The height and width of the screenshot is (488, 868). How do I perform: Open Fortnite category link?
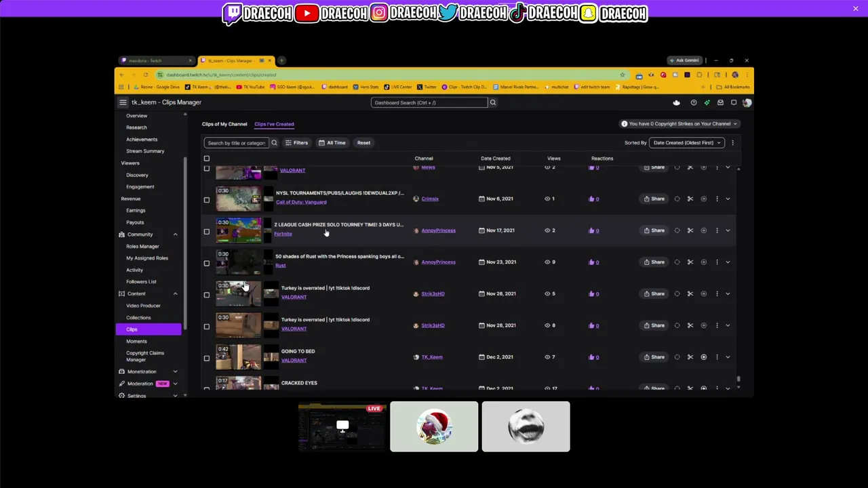(x=283, y=234)
